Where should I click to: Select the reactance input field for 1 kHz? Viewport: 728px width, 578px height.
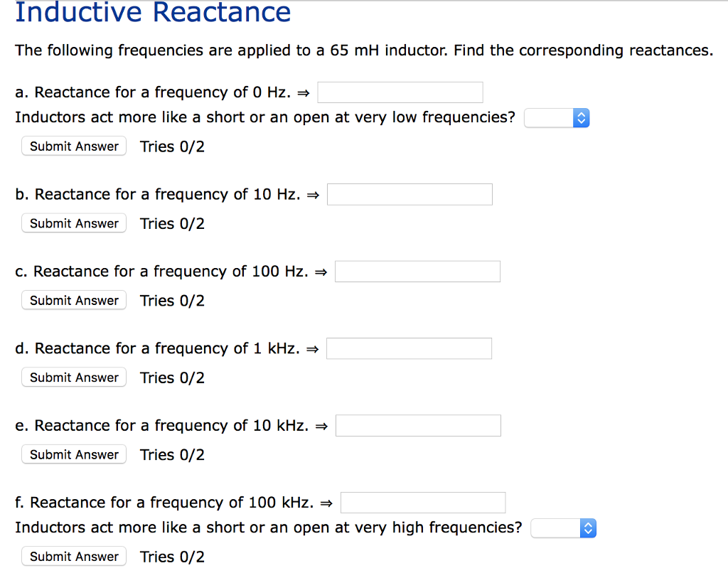click(409, 348)
